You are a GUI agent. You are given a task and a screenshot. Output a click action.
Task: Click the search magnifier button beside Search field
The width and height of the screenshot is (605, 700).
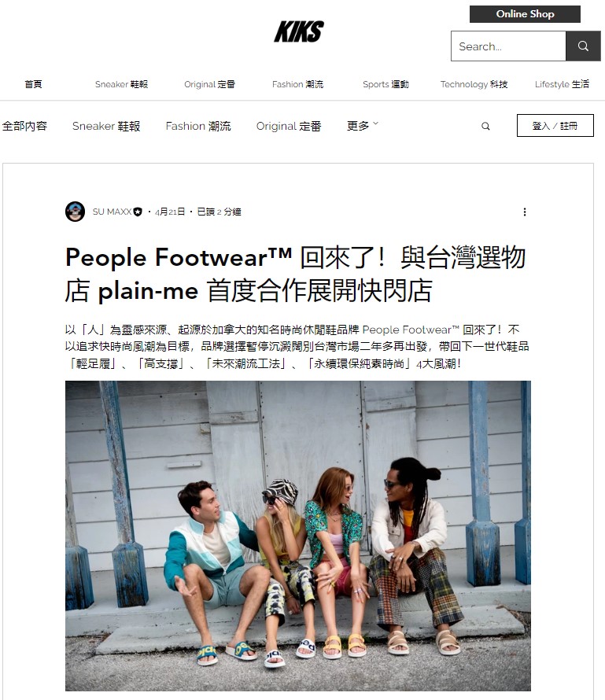(583, 46)
